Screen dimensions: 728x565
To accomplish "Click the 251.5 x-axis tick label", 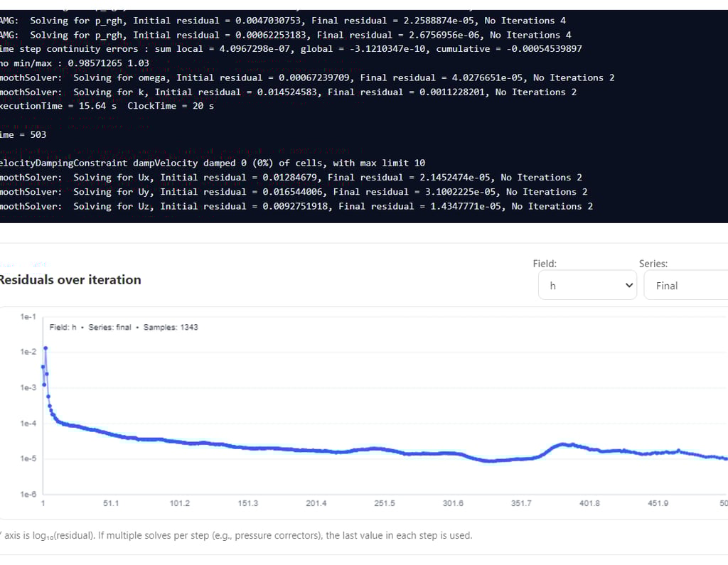I will pos(384,503).
